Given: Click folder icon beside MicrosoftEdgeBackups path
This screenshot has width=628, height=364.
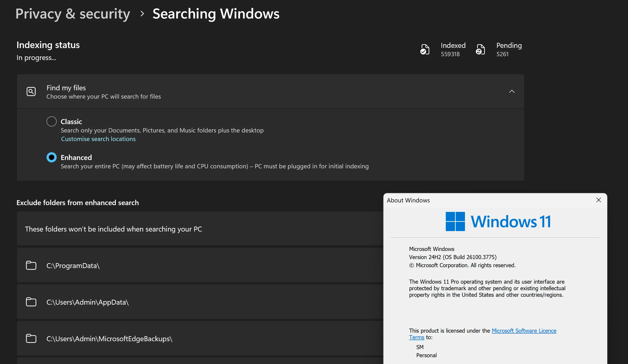Looking at the screenshot, I should [x=31, y=338].
